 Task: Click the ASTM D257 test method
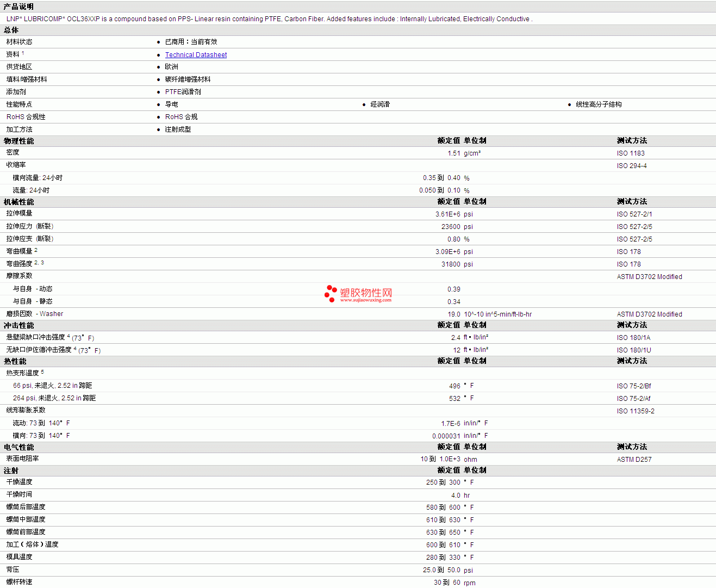[x=634, y=460]
